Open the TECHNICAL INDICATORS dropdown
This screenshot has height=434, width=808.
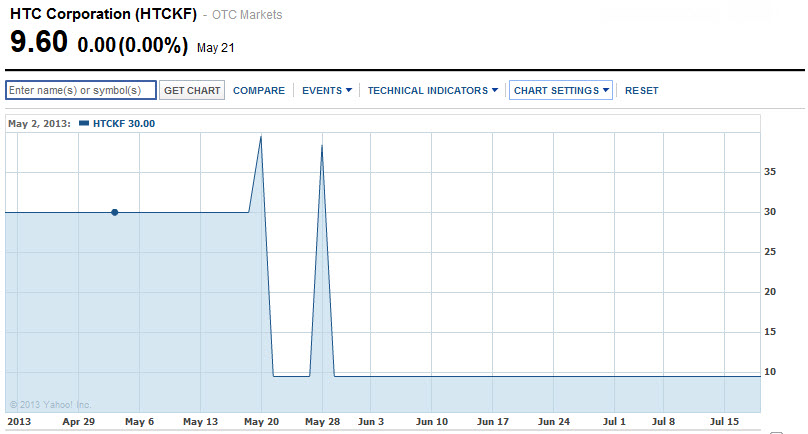tap(432, 91)
